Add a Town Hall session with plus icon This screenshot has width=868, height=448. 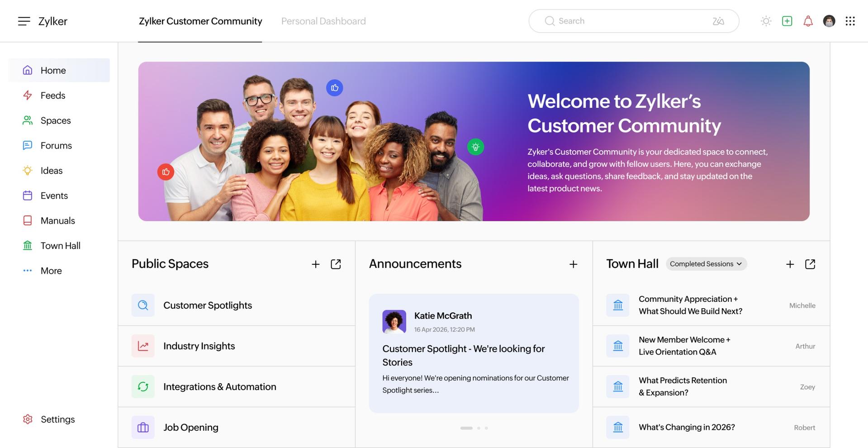[790, 264]
